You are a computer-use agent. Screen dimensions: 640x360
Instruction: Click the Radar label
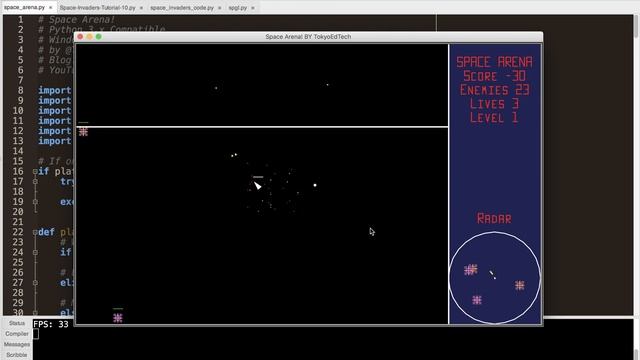(x=494, y=218)
